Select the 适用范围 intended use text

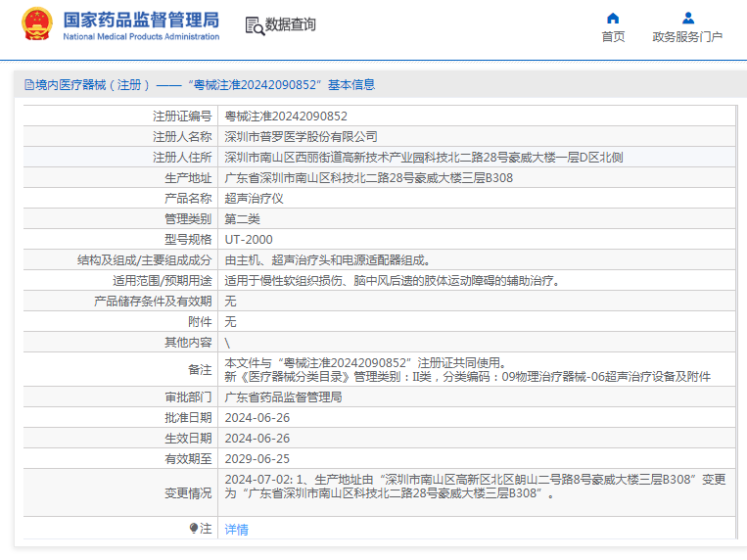pyautogui.click(x=392, y=281)
